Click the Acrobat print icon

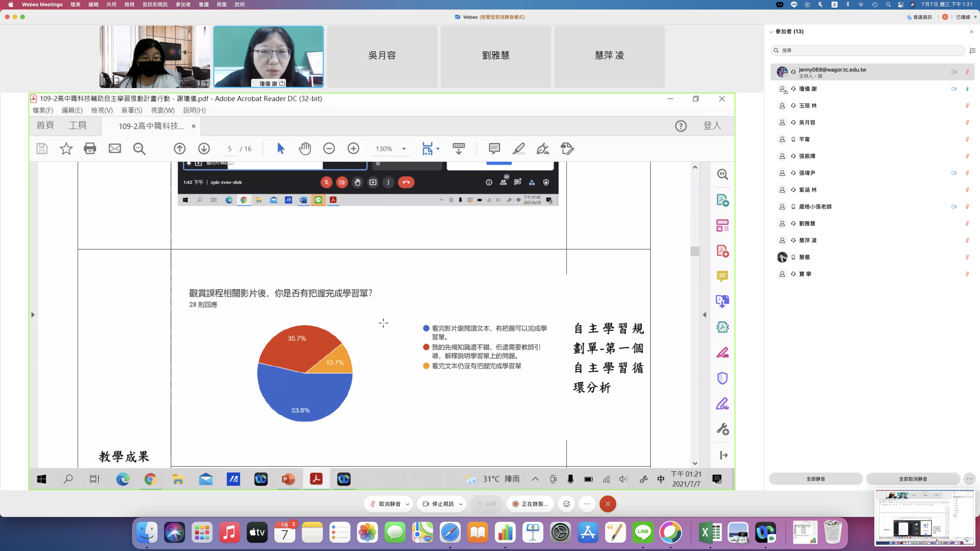click(90, 148)
